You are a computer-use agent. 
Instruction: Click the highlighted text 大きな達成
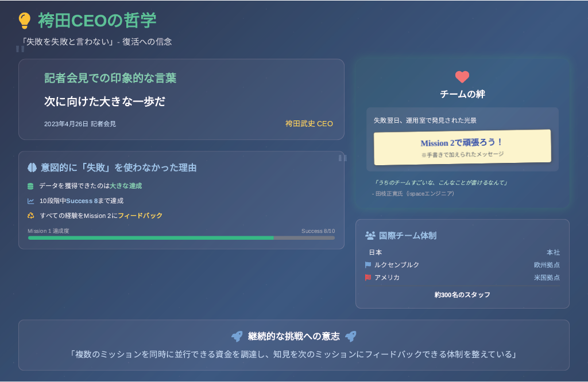point(126,186)
